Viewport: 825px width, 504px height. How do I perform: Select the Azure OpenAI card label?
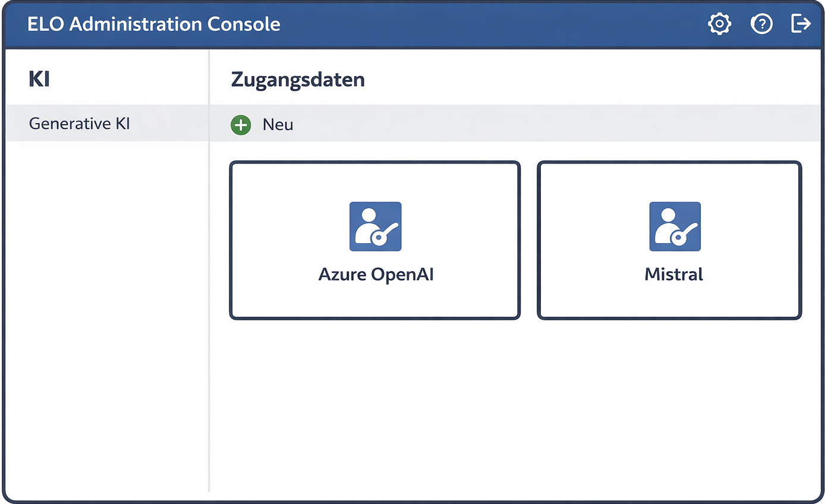(x=376, y=274)
